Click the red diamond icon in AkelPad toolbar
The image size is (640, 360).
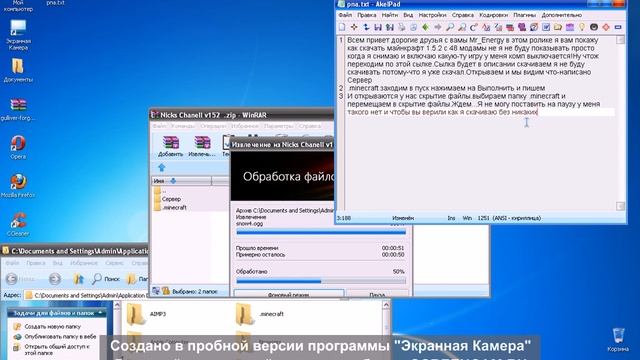click(606, 27)
